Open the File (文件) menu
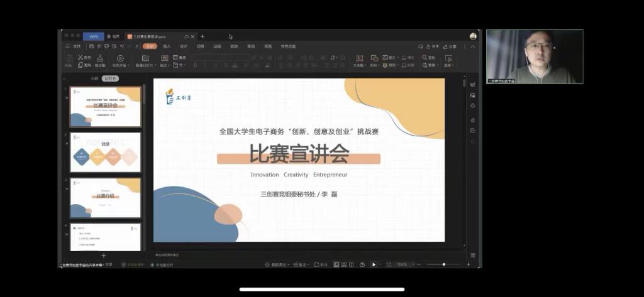The width and height of the screenshot is (644, 297). 73,46
